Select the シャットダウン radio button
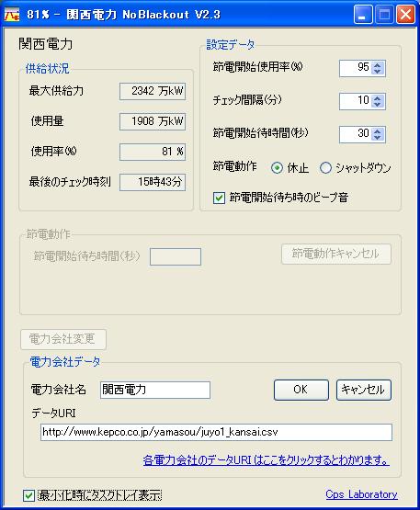The image size is (420, 510). [325, 168]
